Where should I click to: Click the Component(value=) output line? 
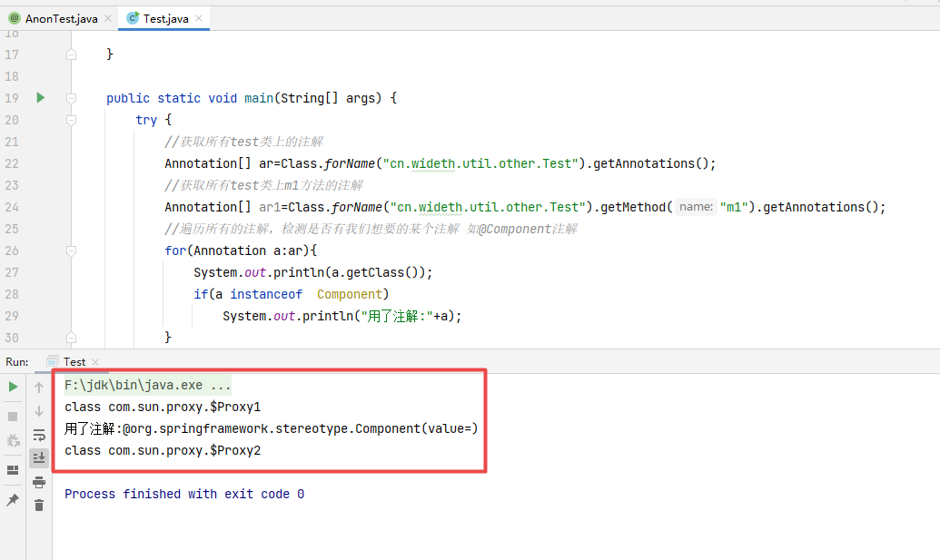point(271,428)
